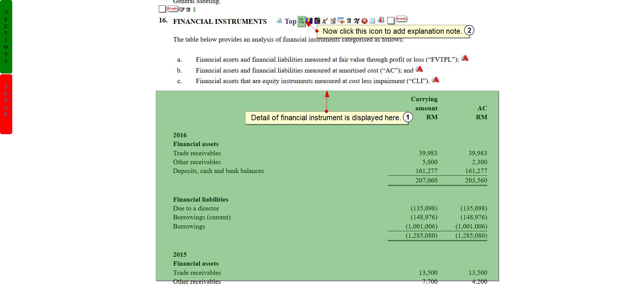
Task: Tick the checkbox next to Financial Instruments toolbar
Action: tap(391, 21)
